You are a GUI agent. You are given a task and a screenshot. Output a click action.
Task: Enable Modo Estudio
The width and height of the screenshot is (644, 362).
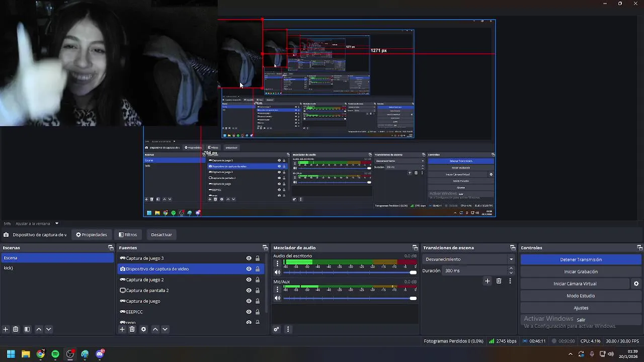coord(581,296)
